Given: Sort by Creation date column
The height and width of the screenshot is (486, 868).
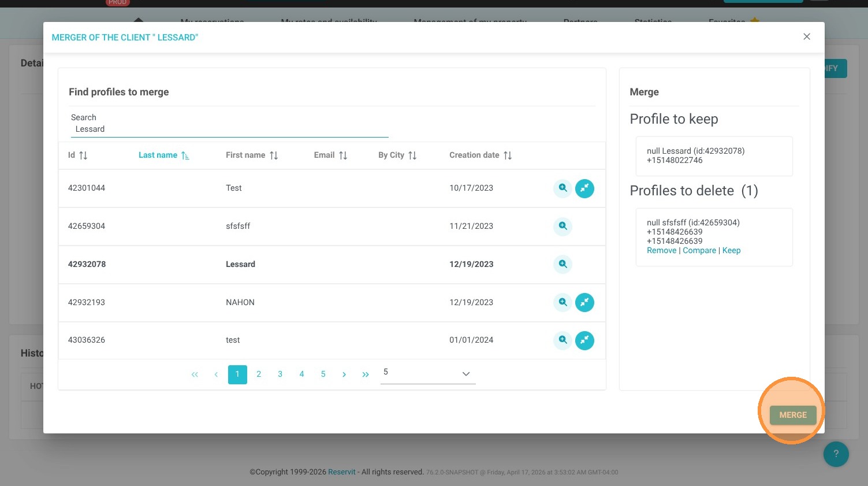Looking at the screenshot, I should click(x=480, y=155).
